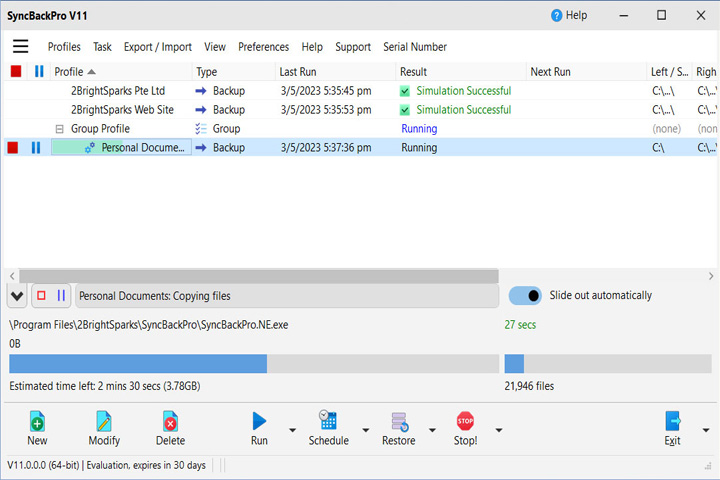The image size is (720, 480).
Task: Open the Schedule tool
Action: pyautogui.click(x=328, y=429)
